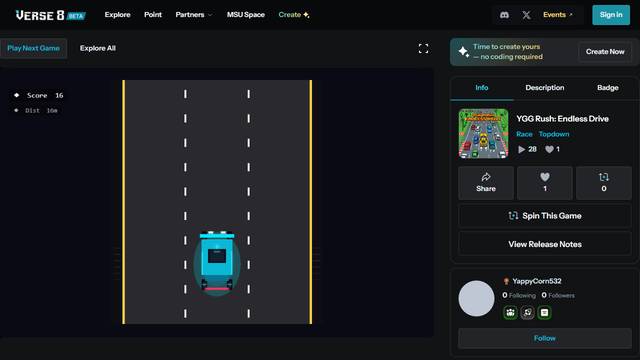640x360 pixels.
Task: Click the Topdown tag link
Action: click(554, 134)
